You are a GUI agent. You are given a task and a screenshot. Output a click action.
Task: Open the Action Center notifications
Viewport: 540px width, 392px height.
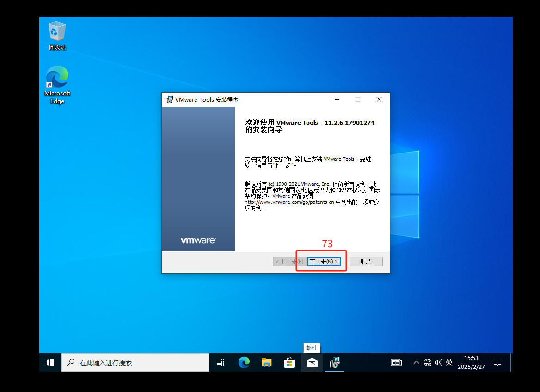(497, 362)
